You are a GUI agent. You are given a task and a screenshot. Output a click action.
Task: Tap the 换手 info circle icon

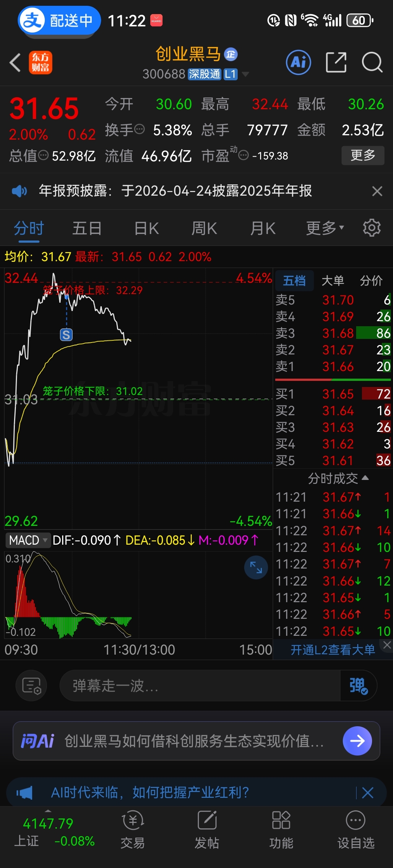(x=139, y=129)
